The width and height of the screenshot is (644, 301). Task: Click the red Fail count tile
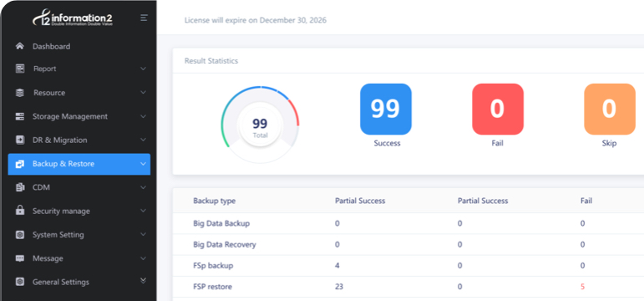[x=498, y=109]
